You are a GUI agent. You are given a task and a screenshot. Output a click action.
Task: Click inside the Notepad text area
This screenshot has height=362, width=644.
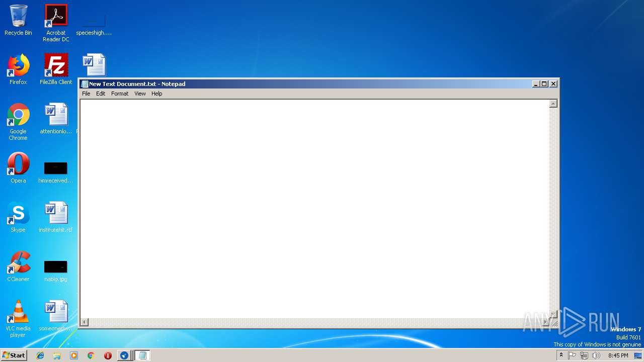[x=314, y=209]
